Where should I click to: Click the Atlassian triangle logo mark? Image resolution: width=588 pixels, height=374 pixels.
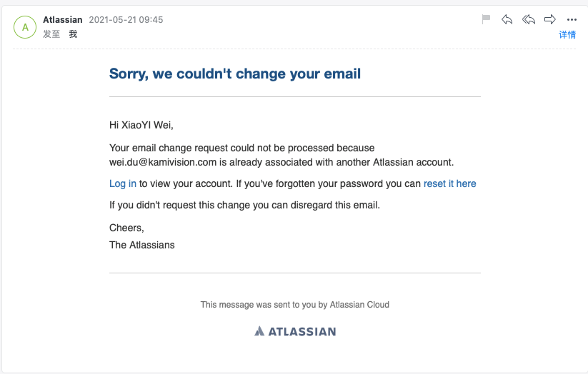click(259, 331)
